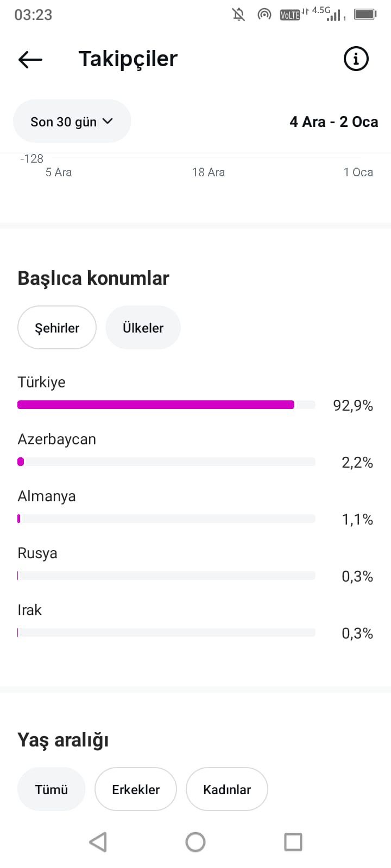Tap the 4 Ara - 2 Oca date range

click(x=334, y=122)
